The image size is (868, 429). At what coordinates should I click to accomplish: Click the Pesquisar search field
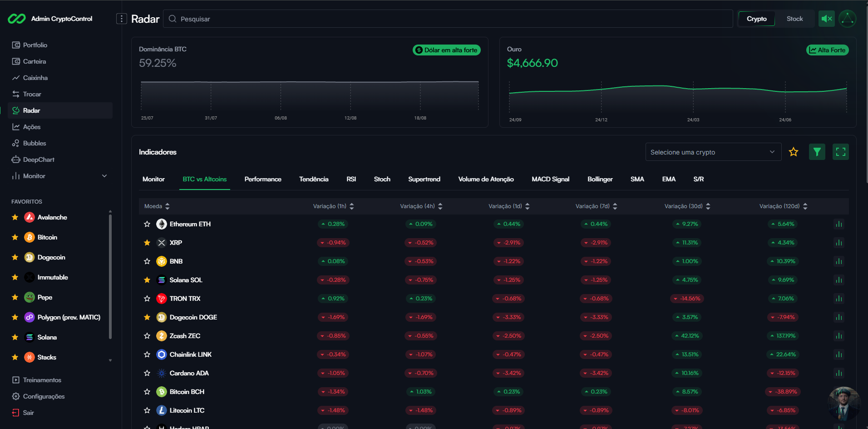(x=448, y=19)
